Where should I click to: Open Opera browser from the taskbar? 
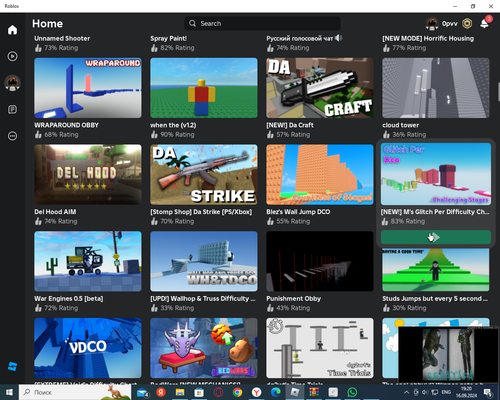pos(218,392)
